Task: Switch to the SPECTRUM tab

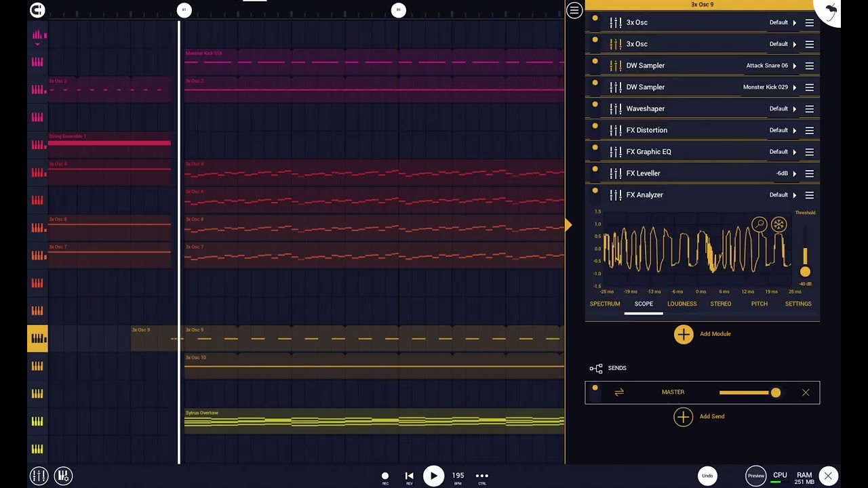Action: (605, 304)
